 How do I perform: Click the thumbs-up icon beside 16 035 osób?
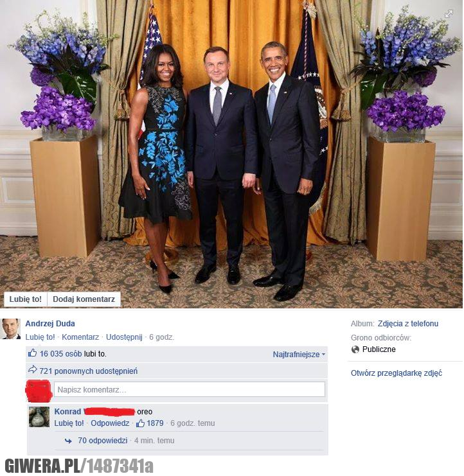click(33, 353)
